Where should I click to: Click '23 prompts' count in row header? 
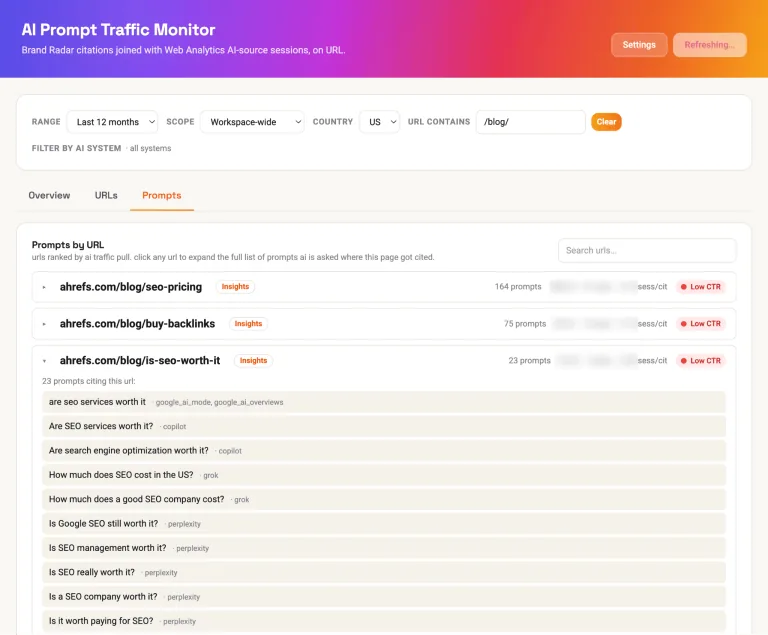[x=529, y=361]
